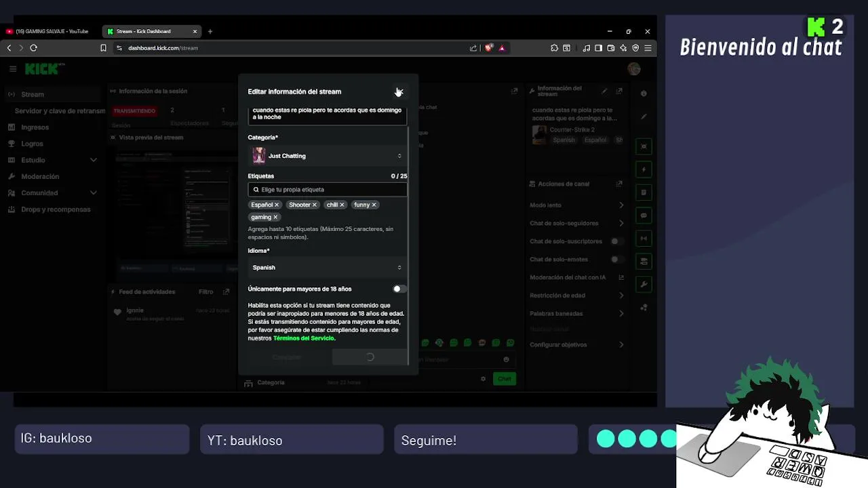Go back in browser history
Viewport: 868px width, 488px height.
pyautogui.click(x=9, y=48)
